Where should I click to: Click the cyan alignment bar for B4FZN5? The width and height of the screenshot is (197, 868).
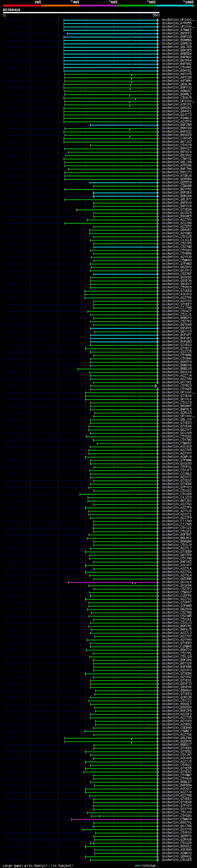point(124,125)
